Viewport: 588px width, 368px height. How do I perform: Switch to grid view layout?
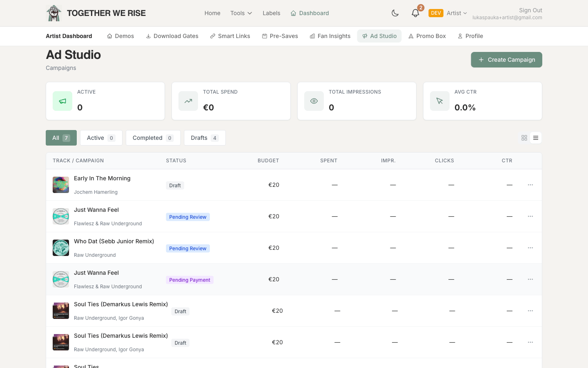[x=524, y=138]
